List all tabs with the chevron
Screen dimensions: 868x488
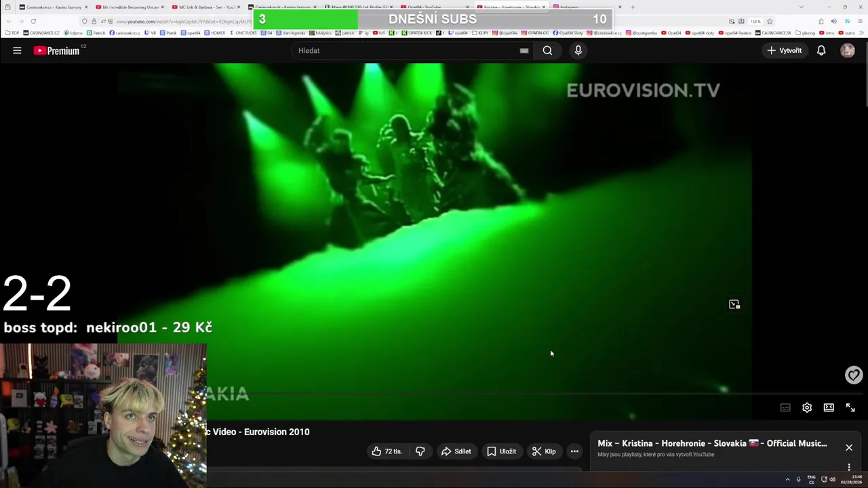801,7
